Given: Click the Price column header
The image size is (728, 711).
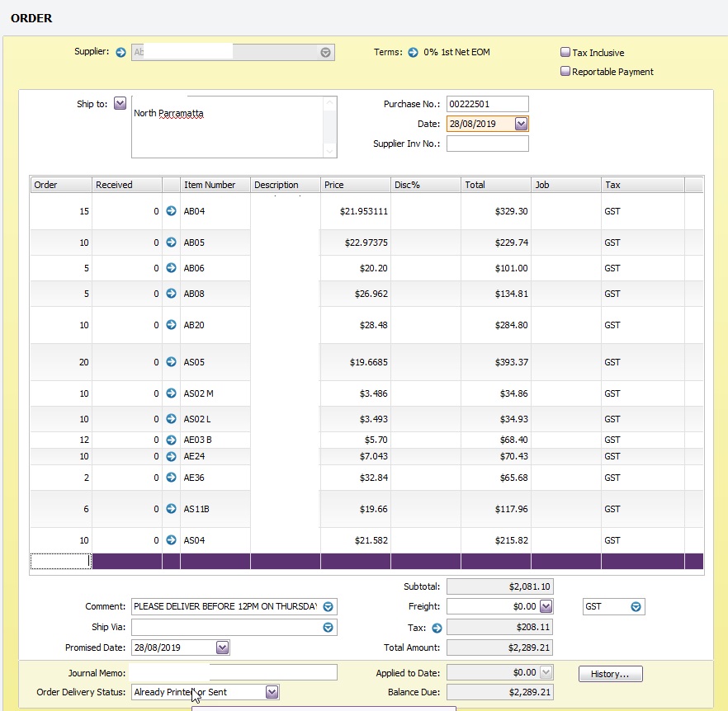Looking at the screenshot, I should (355, 185).
